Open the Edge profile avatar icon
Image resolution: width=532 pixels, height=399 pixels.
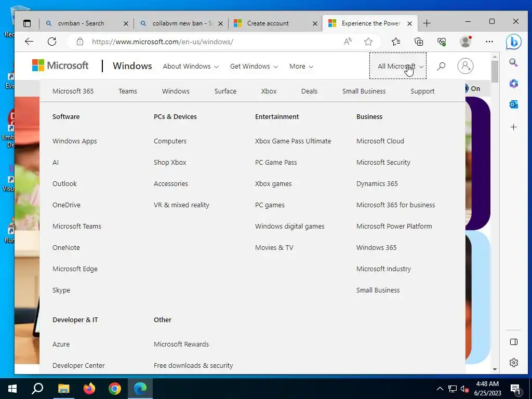tap(465, 42)
